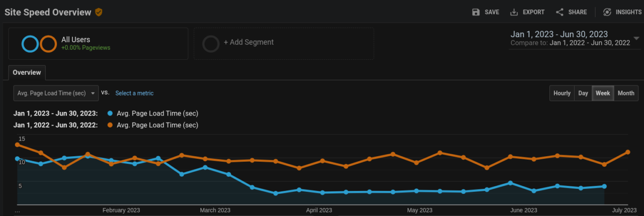Click the blue All Users segment circle

30,44
